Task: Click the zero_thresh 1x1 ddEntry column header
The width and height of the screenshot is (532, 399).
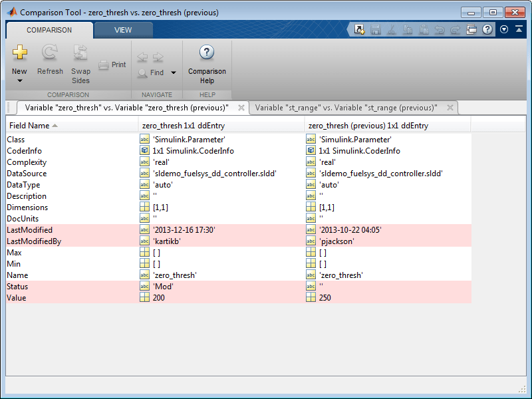Action: 221,126
